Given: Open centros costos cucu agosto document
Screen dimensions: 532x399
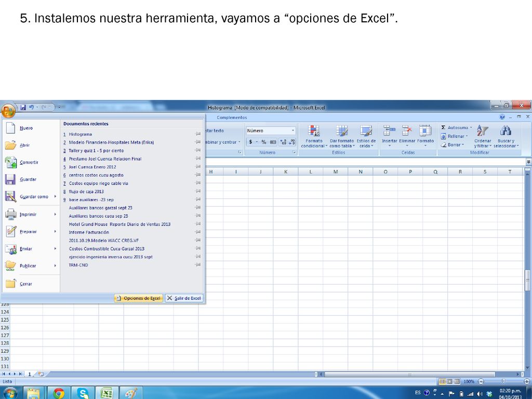Looking at the screenshot, I should [x=96, y=175].
